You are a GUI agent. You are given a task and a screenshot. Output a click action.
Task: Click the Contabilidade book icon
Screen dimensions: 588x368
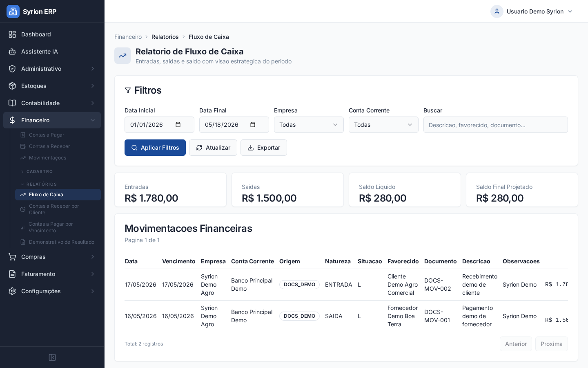tap(12, 103)
